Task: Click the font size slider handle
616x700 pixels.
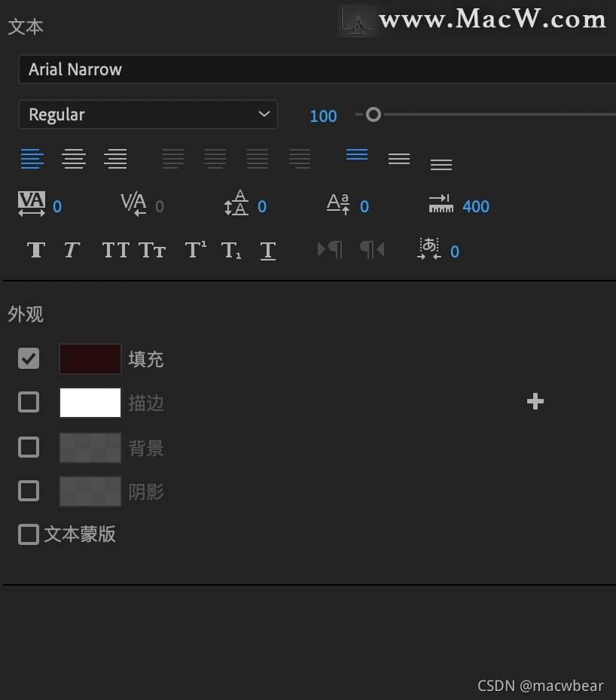Action: pos(374,114)
